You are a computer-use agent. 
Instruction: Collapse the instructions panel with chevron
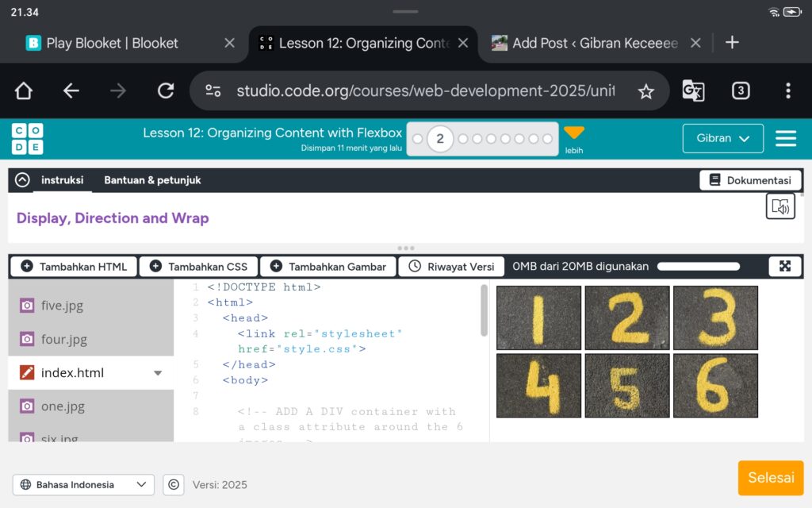point(22,180)
